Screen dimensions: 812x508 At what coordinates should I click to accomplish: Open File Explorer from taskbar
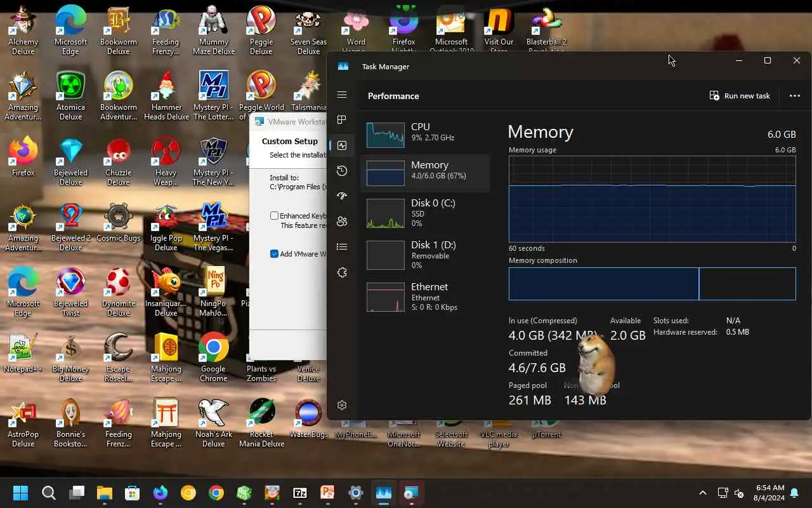[105, 493]
